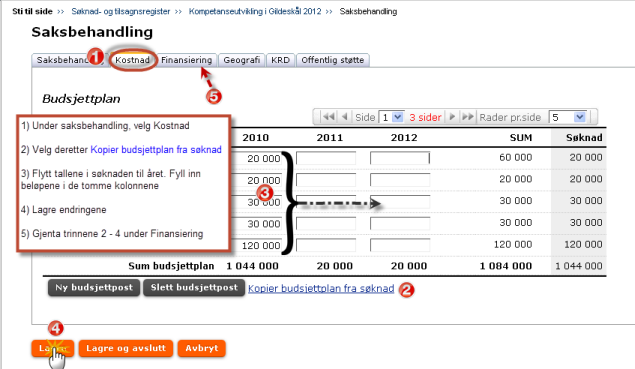Jump to last page arrow in pager

(x=468, y=117)
